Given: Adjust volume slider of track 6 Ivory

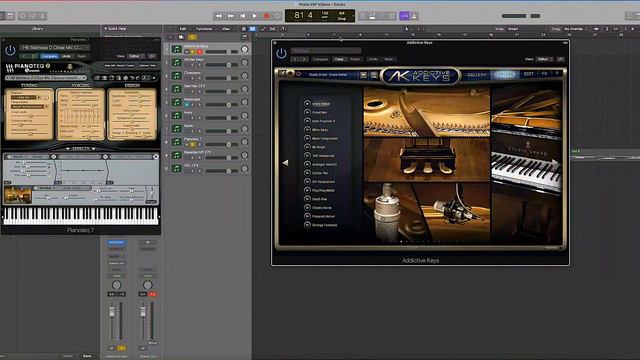Looking at the screenshot, I should coord(221,118).
